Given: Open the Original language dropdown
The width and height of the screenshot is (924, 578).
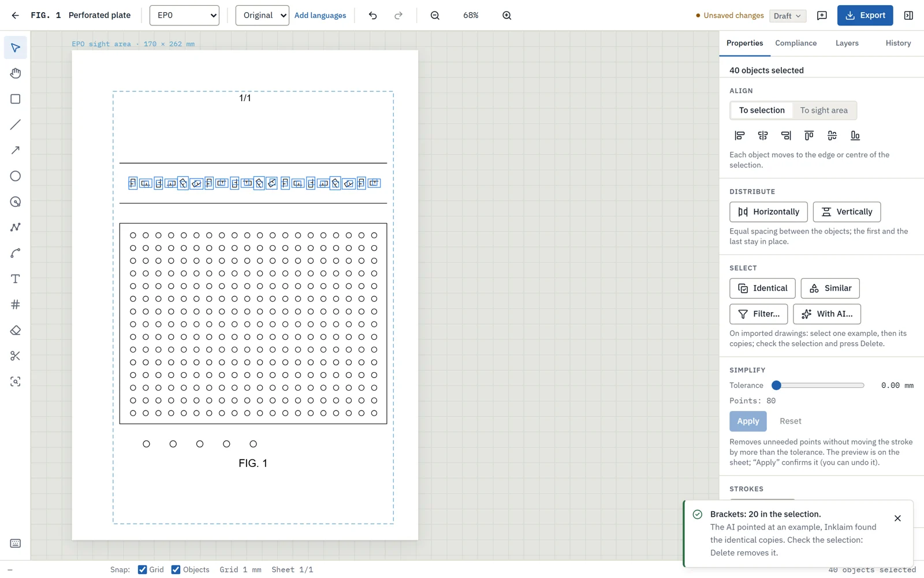Looking at the screenshot, I should tap(262, 16).
